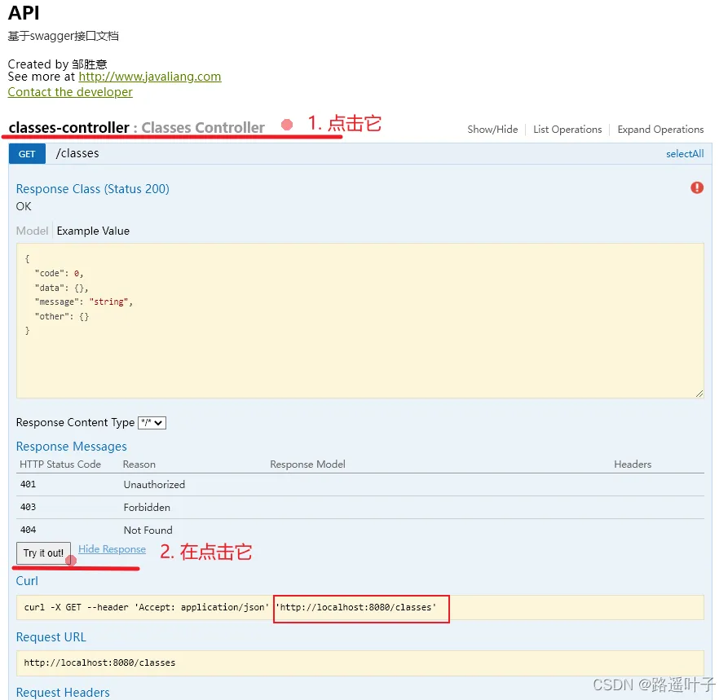This screenshot has height=700, width=728.
Task: Click the Unauthorized reason text
Action: click(x=154, y=485)
